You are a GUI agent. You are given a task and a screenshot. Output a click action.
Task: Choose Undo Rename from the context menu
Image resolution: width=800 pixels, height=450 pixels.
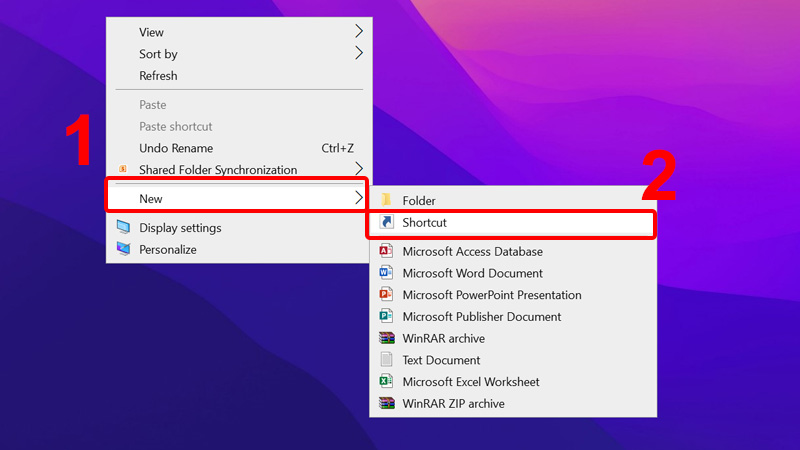(176, 148)
